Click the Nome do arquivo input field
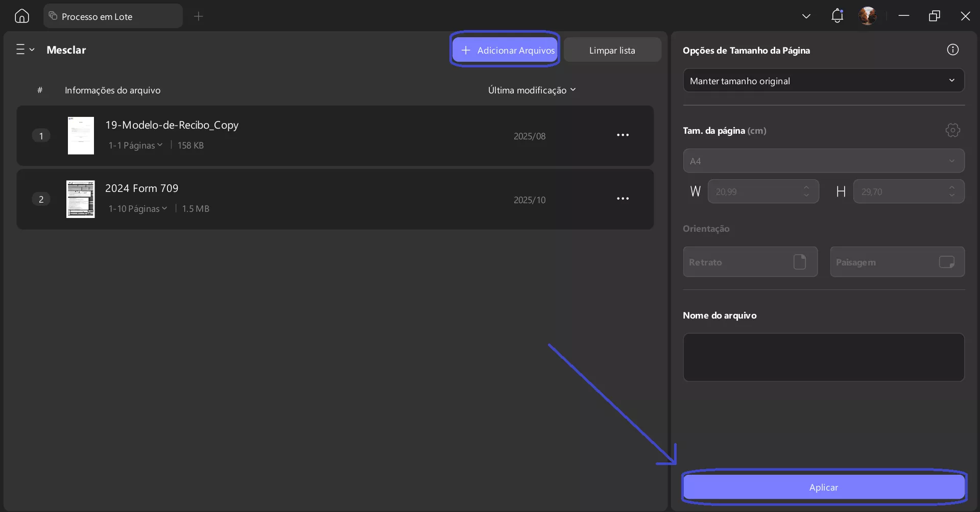The image size is (980, 512). pyautogui.click(x=823, y=357)
